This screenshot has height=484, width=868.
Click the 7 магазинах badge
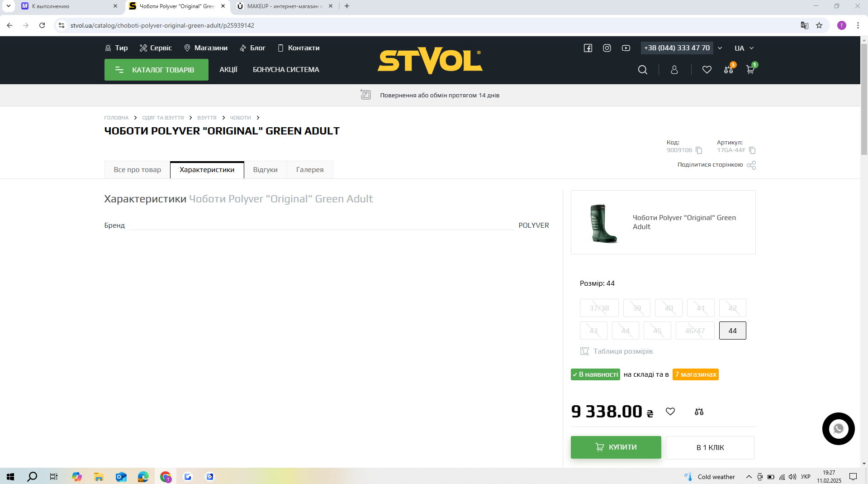coord(696,374)
